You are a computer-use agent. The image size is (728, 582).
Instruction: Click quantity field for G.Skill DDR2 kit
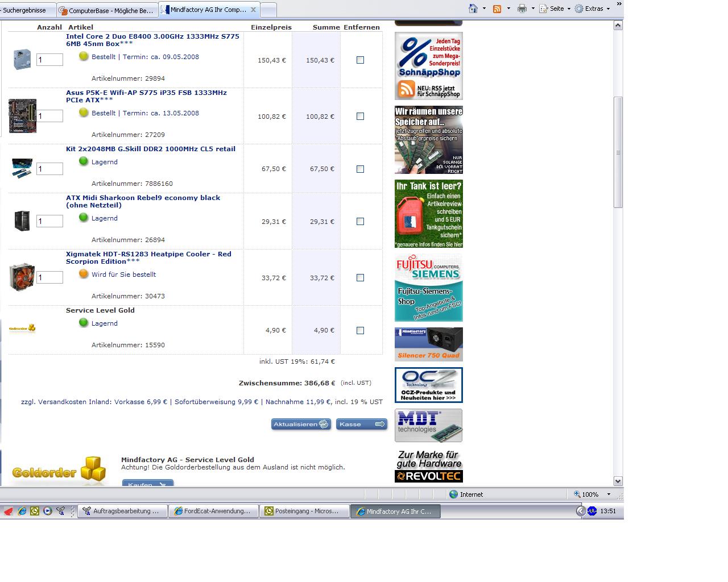coord(49,169)
